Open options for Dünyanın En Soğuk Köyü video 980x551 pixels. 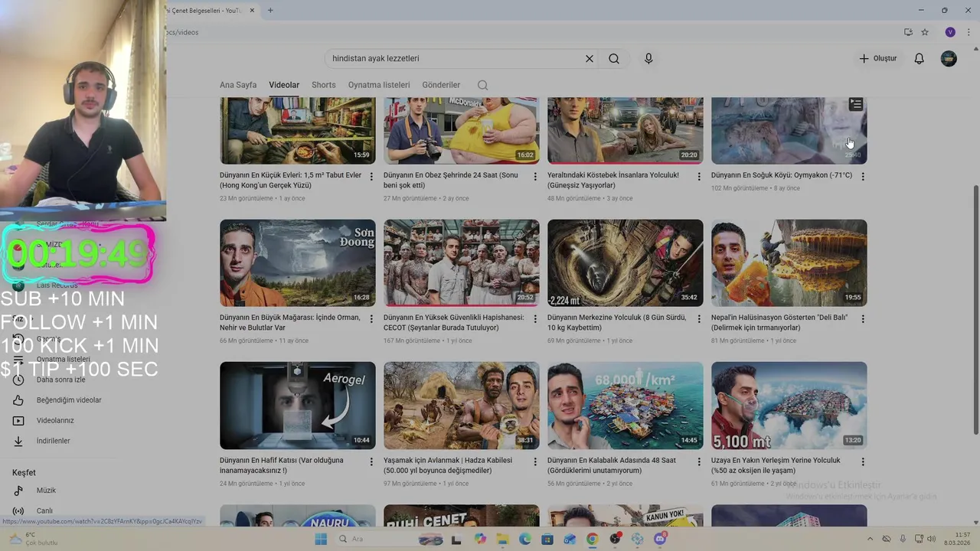tap(863, 176)
